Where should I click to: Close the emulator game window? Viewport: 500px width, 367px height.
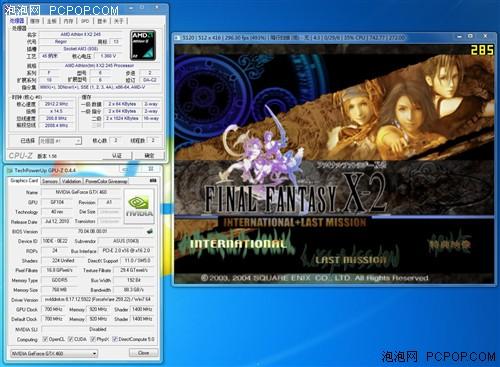485,36
